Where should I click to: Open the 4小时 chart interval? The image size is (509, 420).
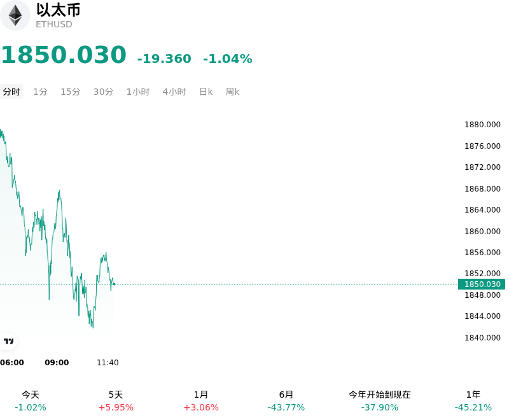coord(174,92)
